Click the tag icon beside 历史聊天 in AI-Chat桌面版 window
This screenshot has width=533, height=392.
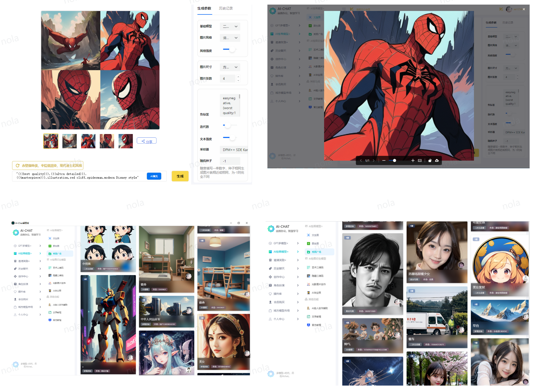(15, 269)
